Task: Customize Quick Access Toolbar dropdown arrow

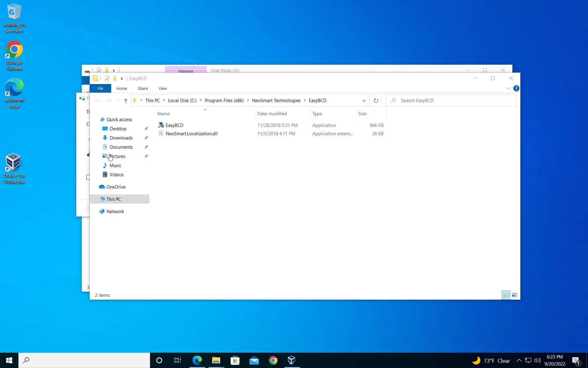Action: pyautogui.click(x=122, y=79)
